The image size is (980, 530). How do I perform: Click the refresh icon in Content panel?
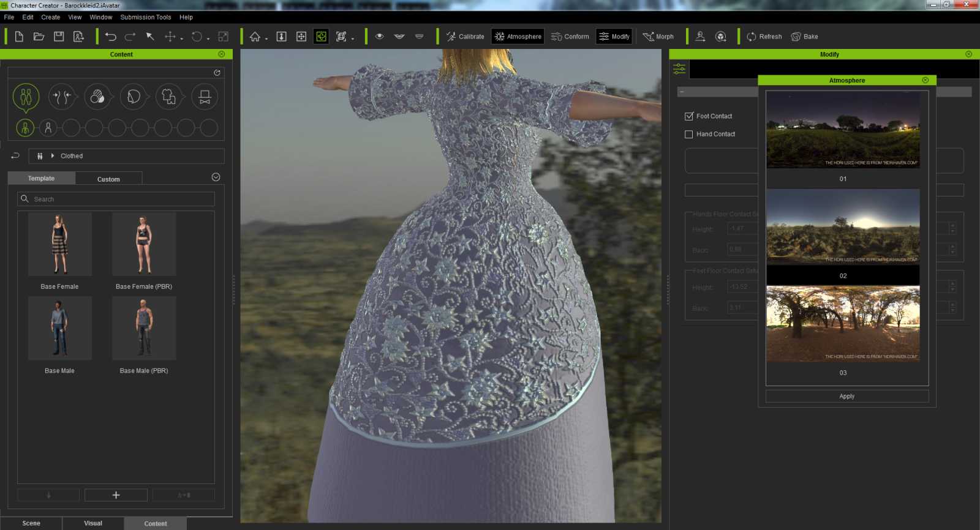coord(217,73)
